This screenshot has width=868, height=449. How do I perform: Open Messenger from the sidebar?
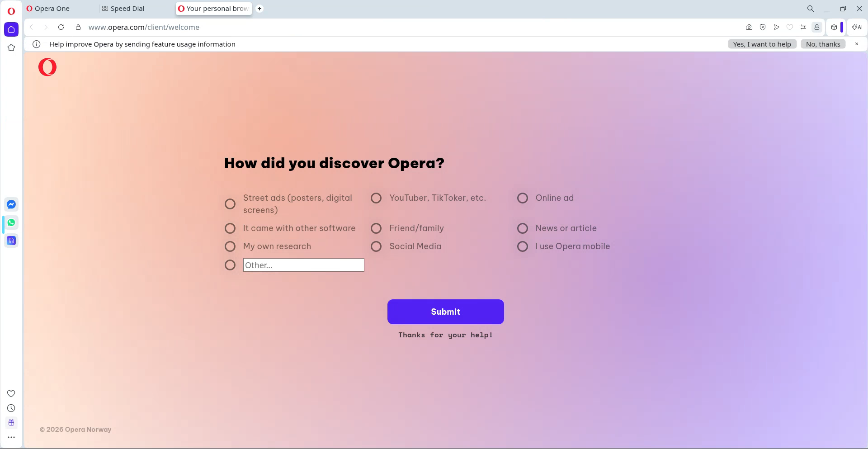11,204
